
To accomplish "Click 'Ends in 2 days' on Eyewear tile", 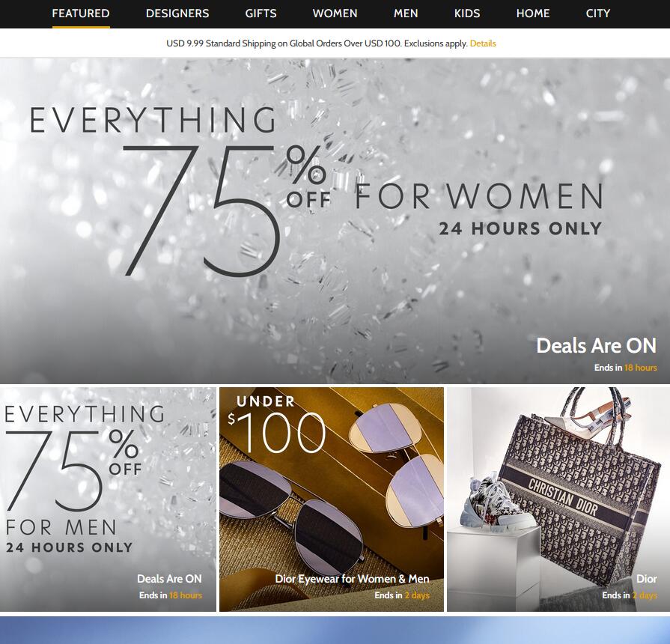I will point(402,595).
